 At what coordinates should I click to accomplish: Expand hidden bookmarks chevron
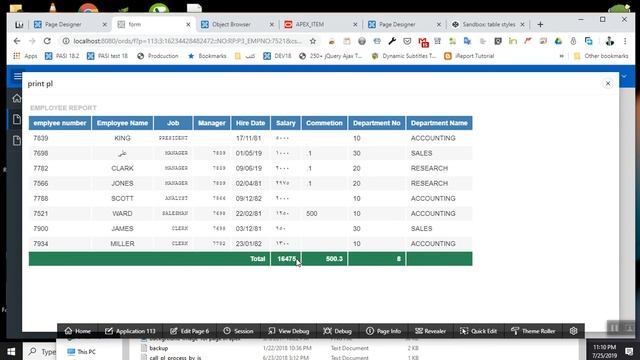pos(562,56)
